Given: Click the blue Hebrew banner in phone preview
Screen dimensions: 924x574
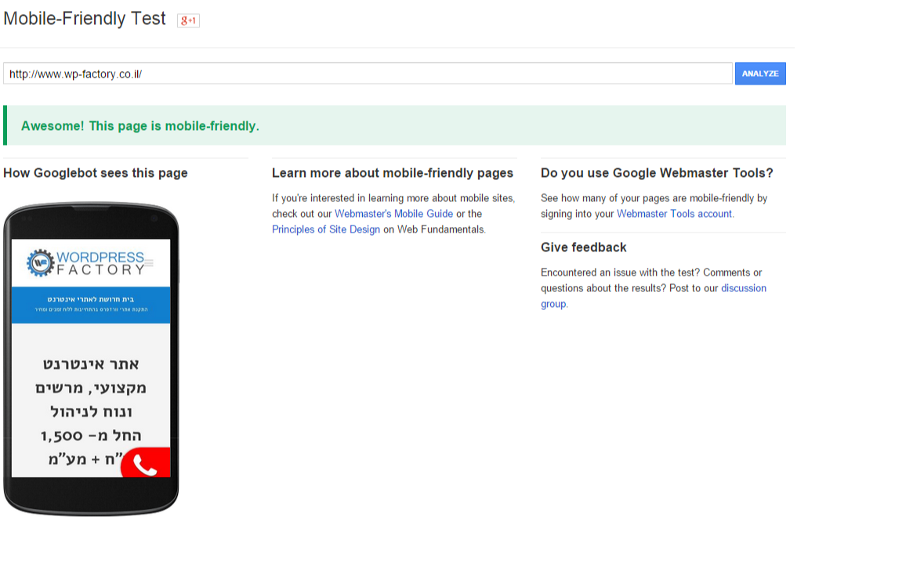Looking at the screenshot, I should 91,305.
